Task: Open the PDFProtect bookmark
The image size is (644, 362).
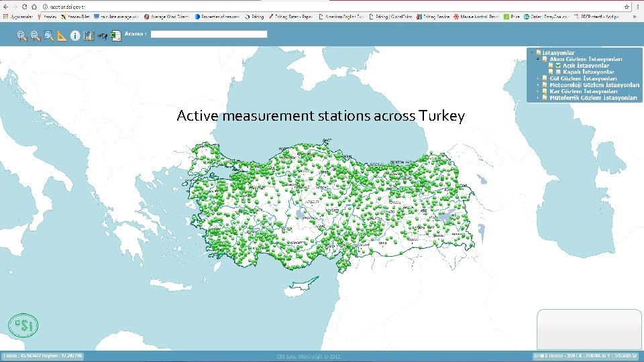Action: click(596, 17)
